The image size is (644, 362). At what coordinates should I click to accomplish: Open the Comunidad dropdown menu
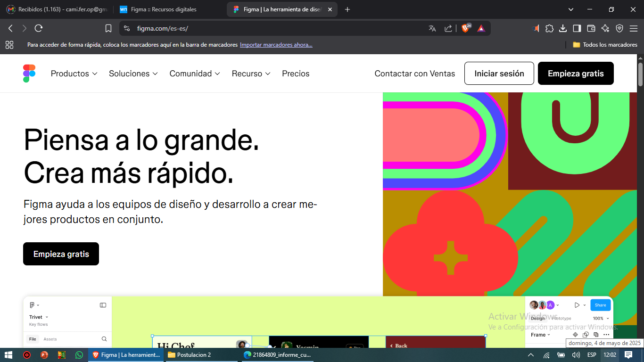[195, 74]
